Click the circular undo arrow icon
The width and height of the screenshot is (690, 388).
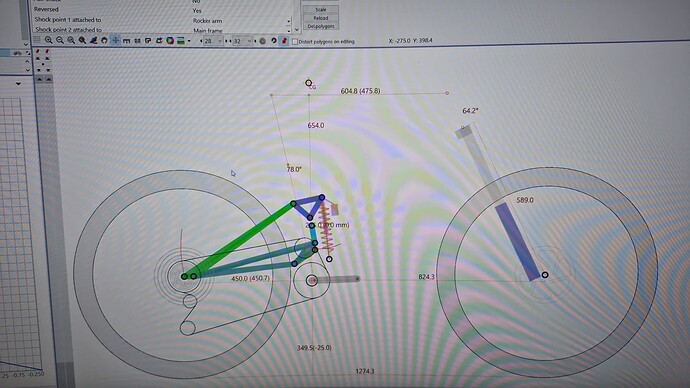click(273, 41)
